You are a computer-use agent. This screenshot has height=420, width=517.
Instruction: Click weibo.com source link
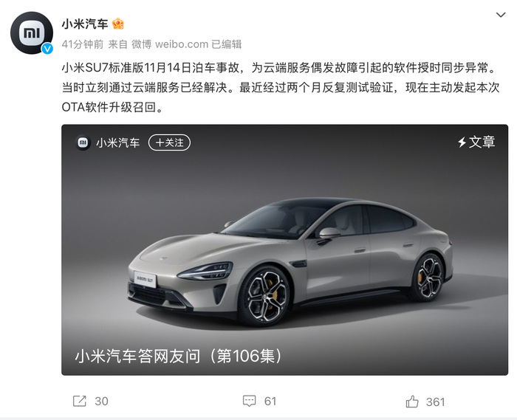182,44
